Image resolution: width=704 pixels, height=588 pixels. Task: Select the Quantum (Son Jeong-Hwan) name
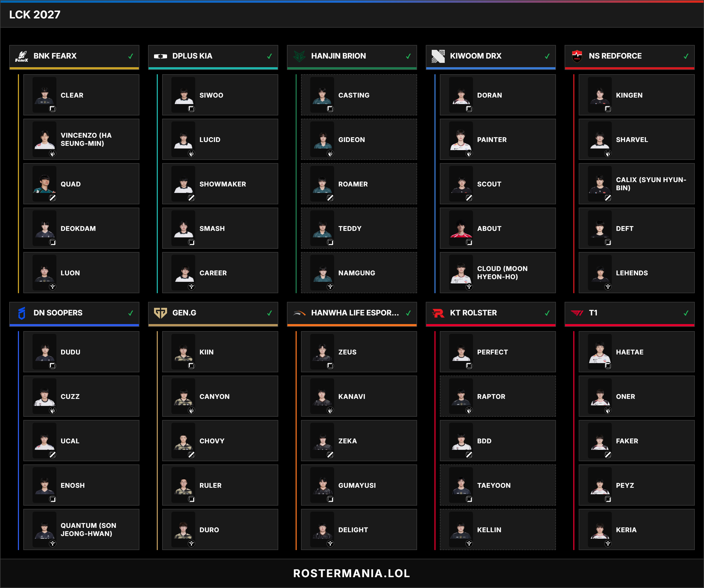(88, 530)
